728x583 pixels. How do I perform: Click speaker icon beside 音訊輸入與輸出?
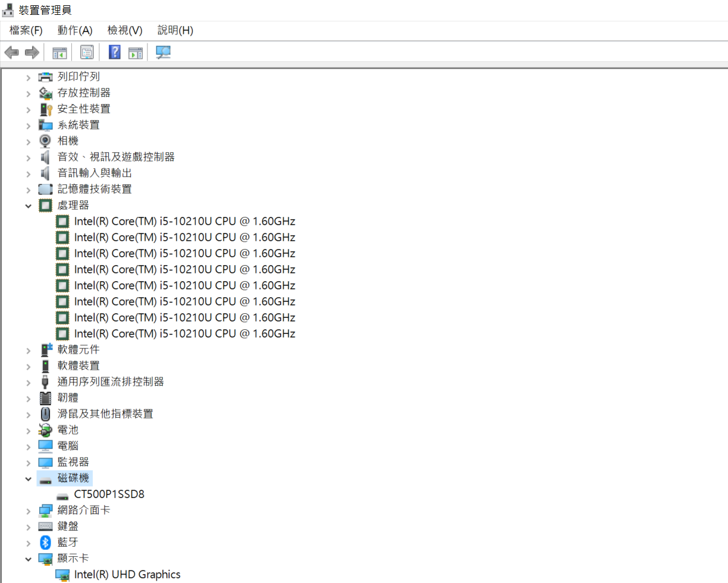coord(45,173)
